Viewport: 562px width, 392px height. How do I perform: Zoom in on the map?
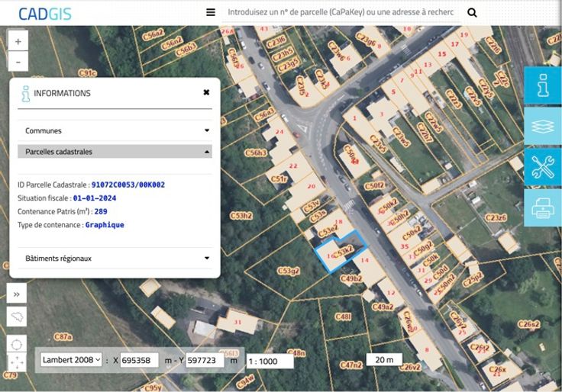click(x=18, y=41)
